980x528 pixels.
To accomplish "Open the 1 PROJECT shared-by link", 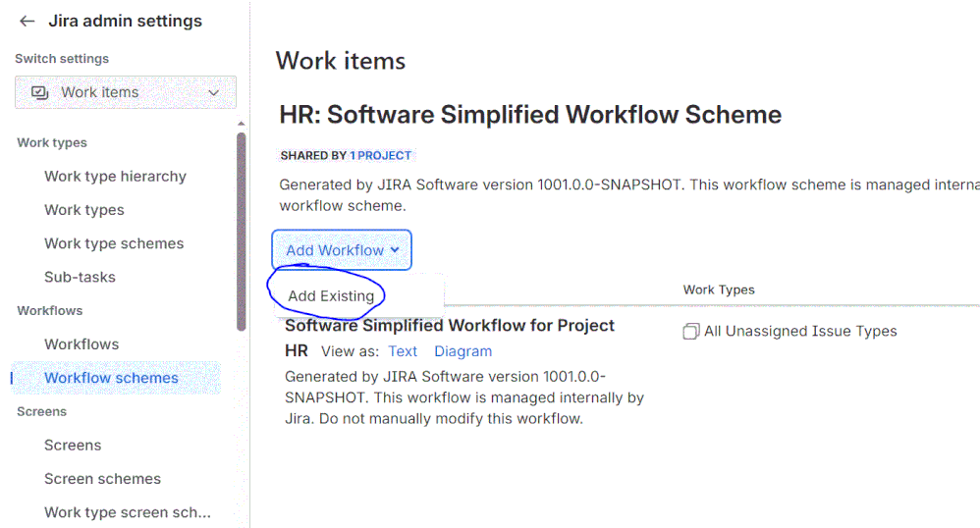I will [x=380, y=156].
